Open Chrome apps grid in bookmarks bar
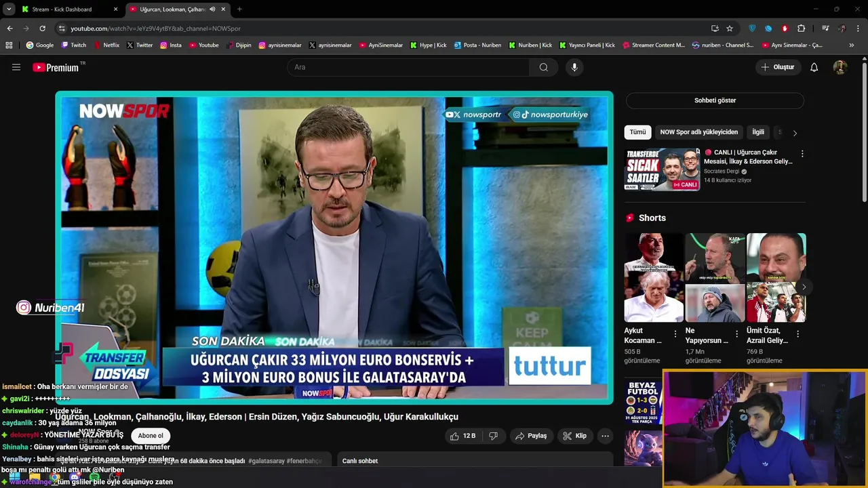This screenshot has height=488, width=868. pos(9,45)
